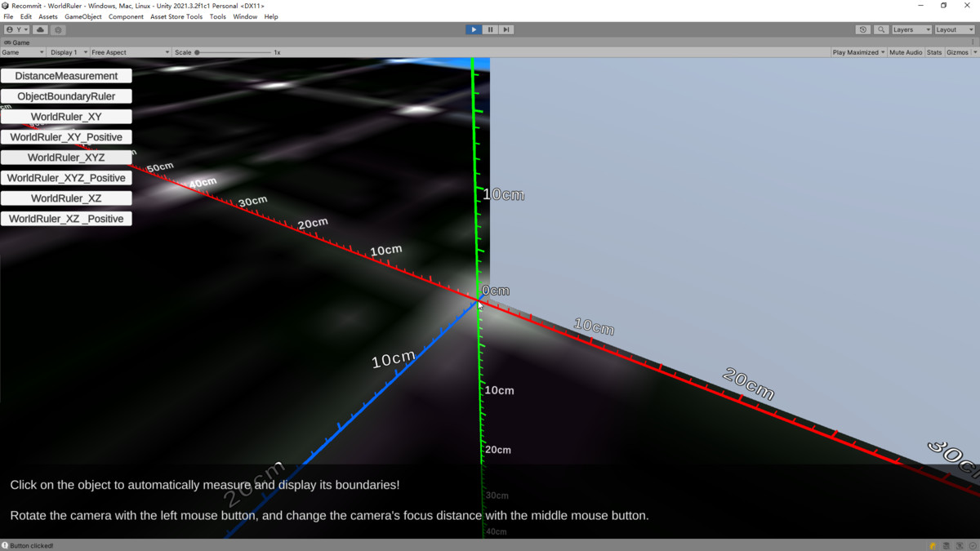Viewport: 980px width, 551px height.
Task: Open the Unity cloud services icon
Action: (40, 29)
